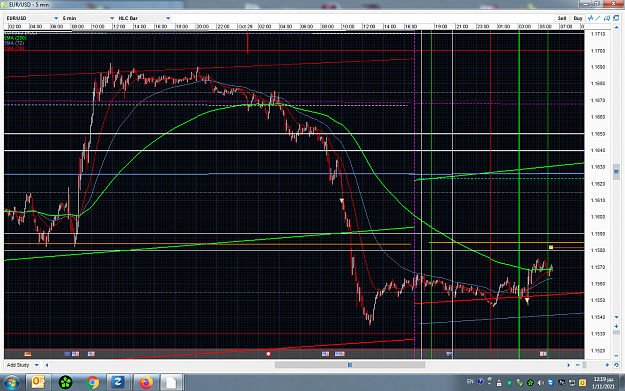This screenshot has height=391, width=625.
Task: Click the detach chart window icon
Action: [x=616, y=18]
